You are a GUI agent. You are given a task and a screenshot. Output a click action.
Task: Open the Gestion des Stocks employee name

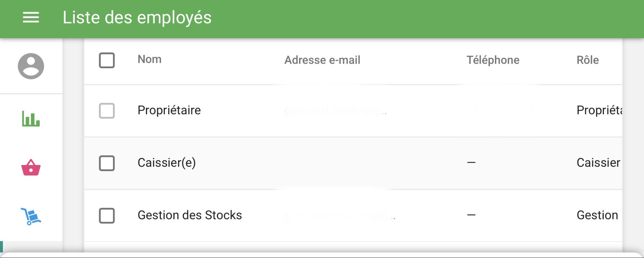pyautogui.click(x=190, y=215)
